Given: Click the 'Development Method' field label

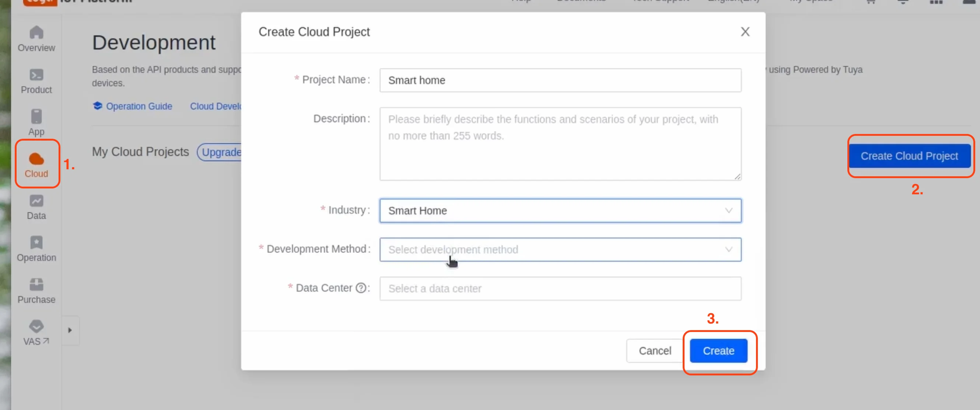Looking at the screenshot, I should [x=316, y=249].
